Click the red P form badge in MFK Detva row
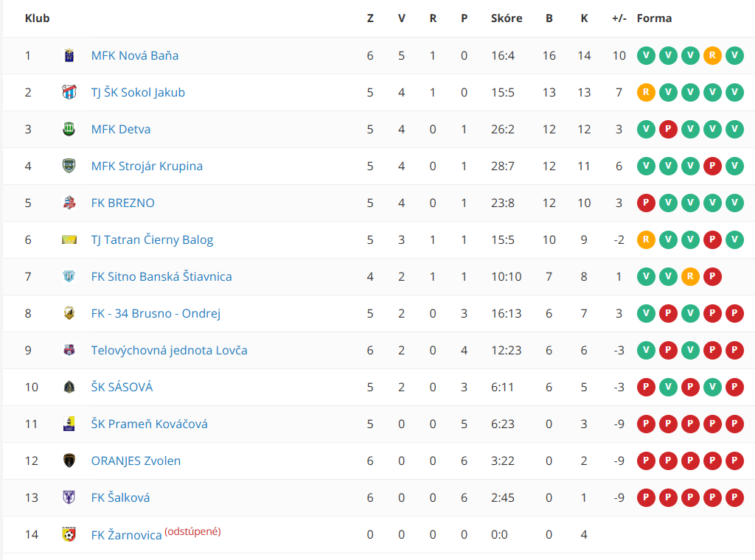 click(668, 129)
